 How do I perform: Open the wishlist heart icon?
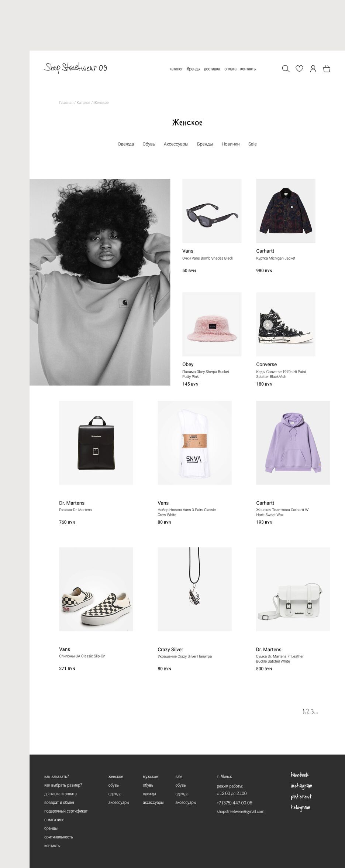coord(299,69)
